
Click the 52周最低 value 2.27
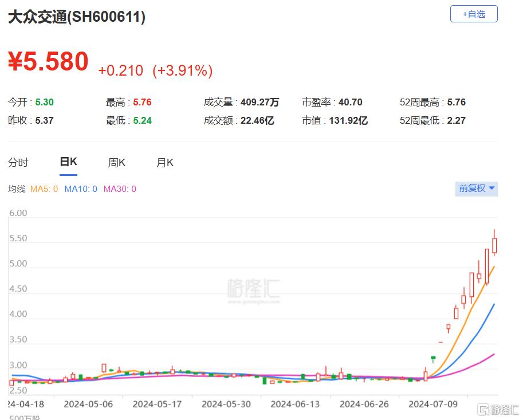pos(457,120)
